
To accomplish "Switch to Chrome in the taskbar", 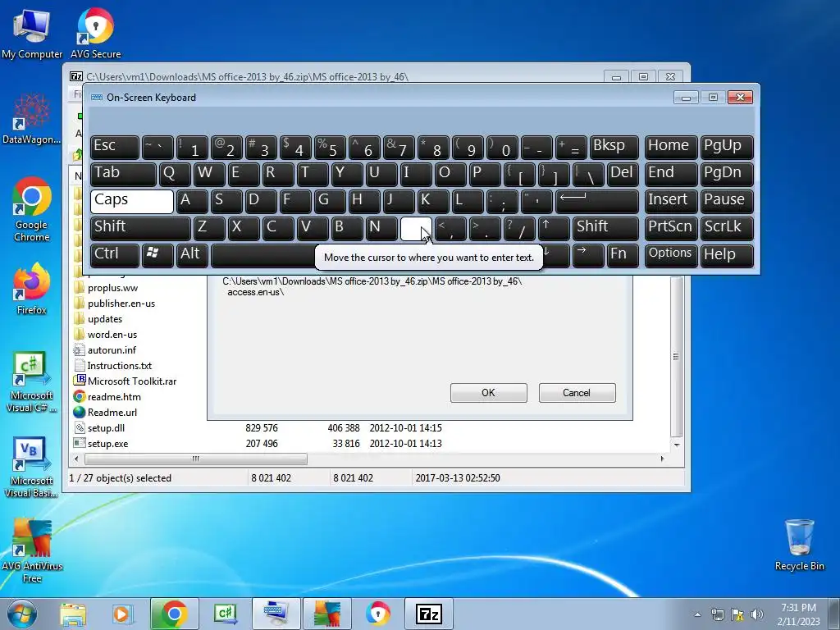I will coord(174,614).
